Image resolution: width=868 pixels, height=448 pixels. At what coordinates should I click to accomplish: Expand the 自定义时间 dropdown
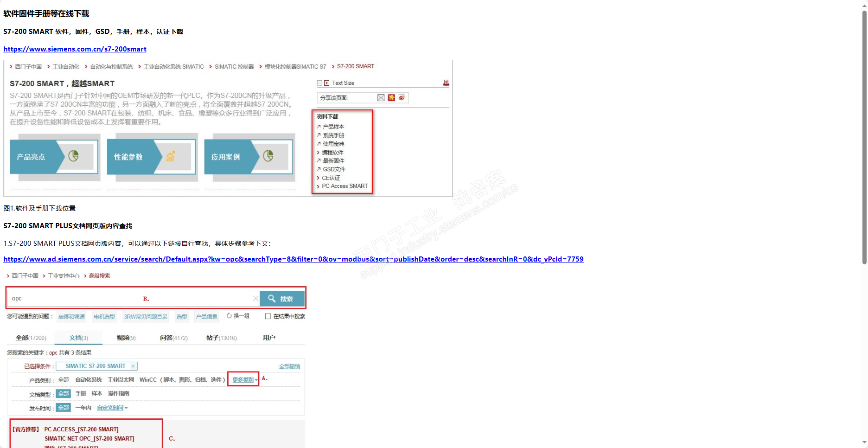112,408
